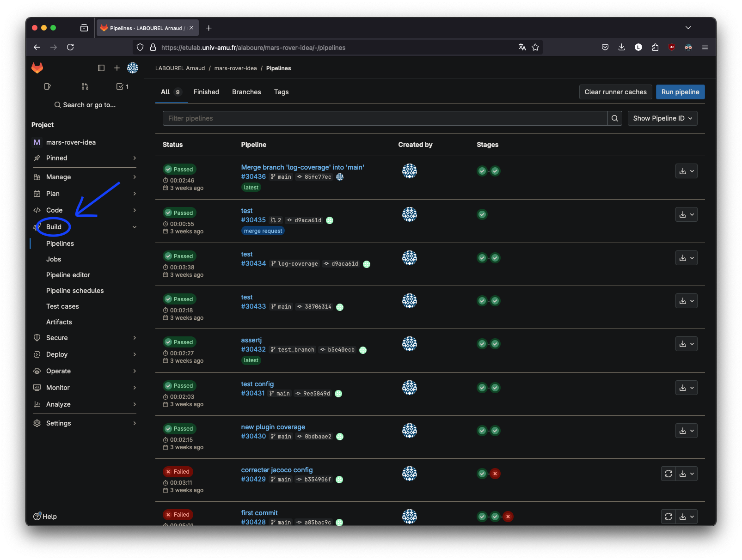The width and height of the screenshot is (742, 560).
Task: Bookmark page with the star icon
Action: point(535,47)
